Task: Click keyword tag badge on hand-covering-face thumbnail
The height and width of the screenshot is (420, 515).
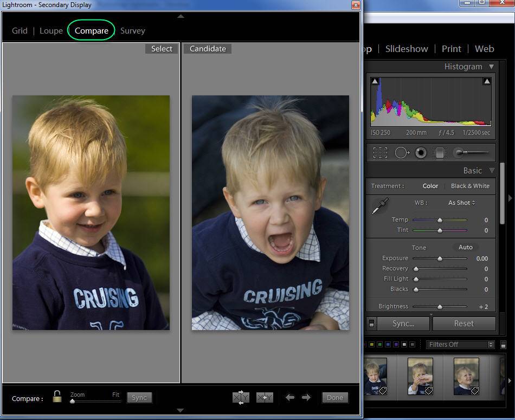Action: (x=429, y=390)
